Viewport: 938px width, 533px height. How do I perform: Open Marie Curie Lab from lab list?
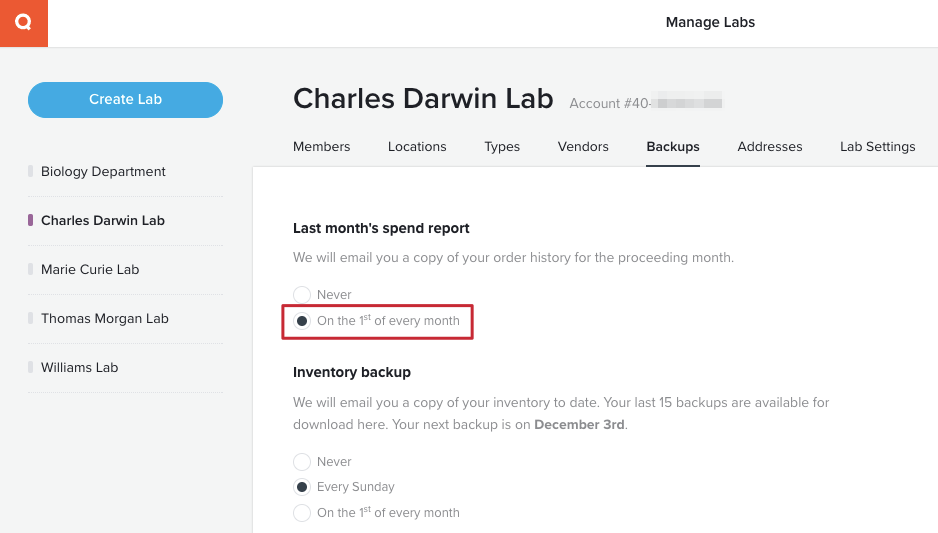(90, 270)
